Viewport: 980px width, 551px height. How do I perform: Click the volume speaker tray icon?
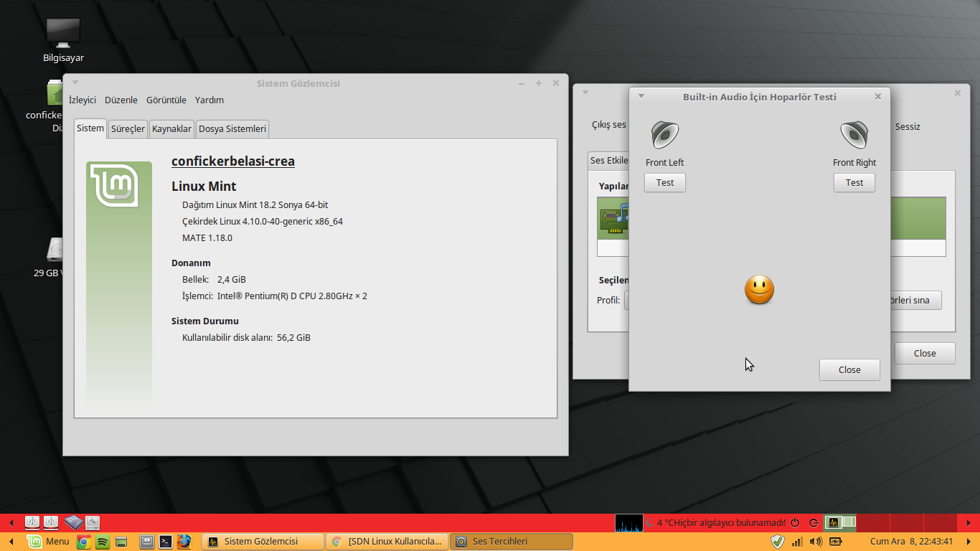click(816, 542)
